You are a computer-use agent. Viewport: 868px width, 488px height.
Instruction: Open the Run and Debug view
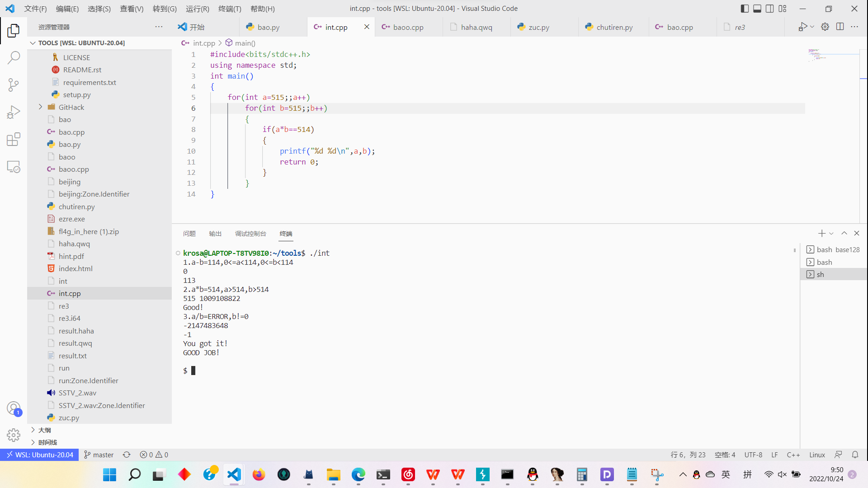tap(14, 112)
